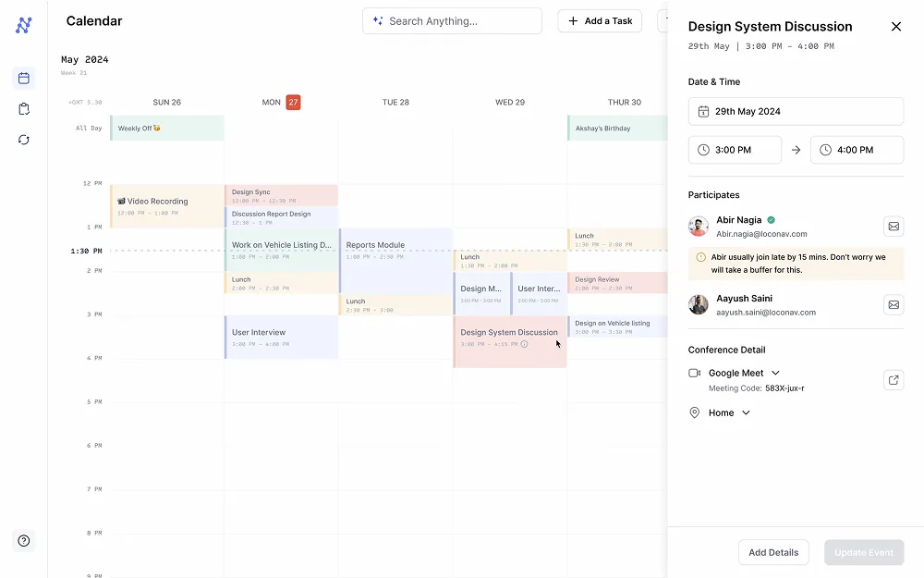924x578 pixels.
Task: Open Monday's User Interview event
Action: pyautogui.click(x=281, y=338)
